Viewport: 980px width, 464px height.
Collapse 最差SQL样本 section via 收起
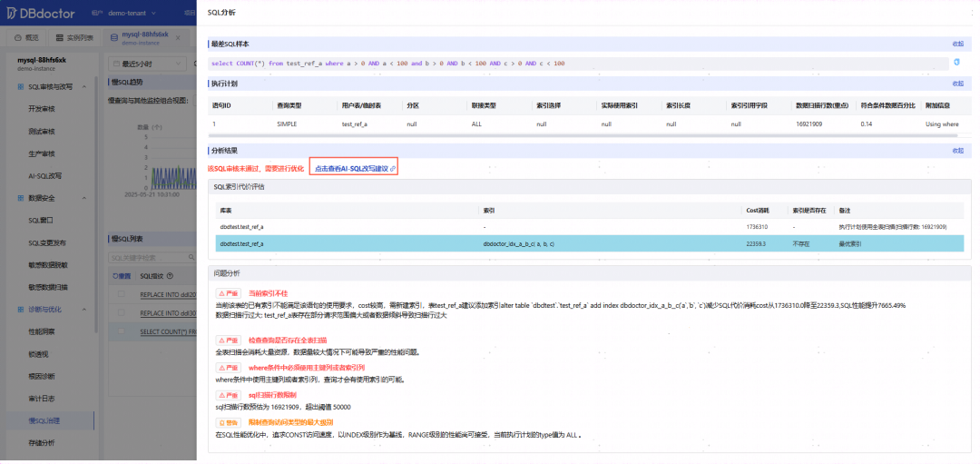pos(957,44)
